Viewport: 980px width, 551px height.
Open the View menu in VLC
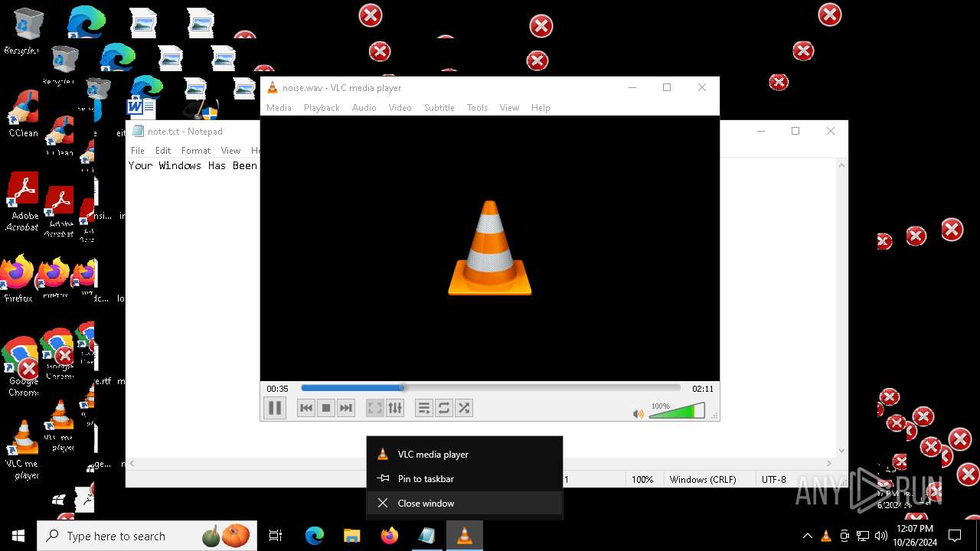point(509,108)
